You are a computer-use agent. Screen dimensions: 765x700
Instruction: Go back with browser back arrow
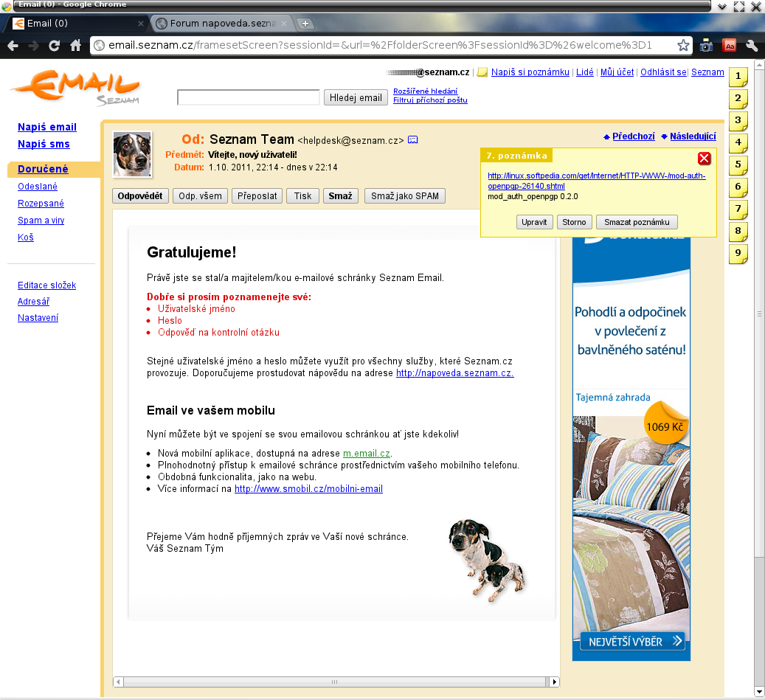(13, 46)
